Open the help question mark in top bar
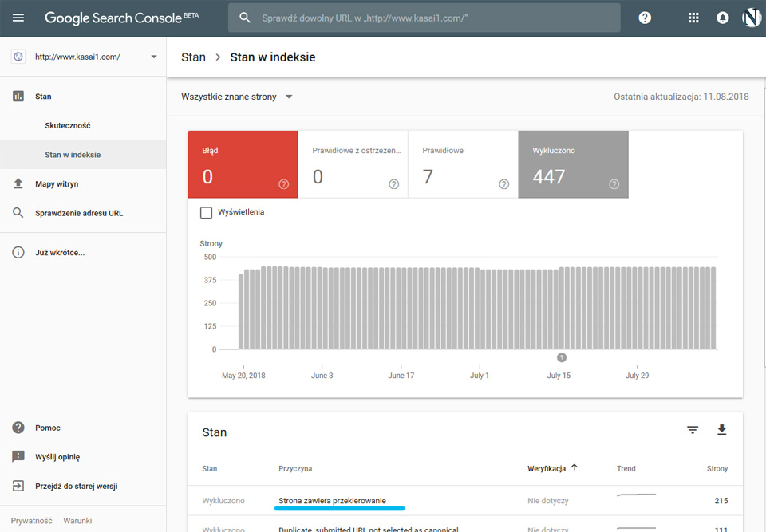Image resolution: width=766 pixels, height=532 pixels. pyautogui.click(x=645, y=18)
